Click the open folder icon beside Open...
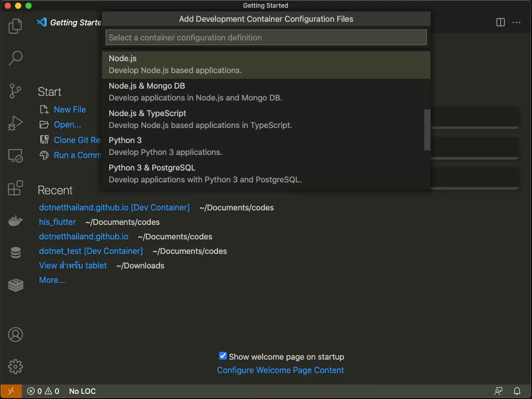The image size is (532, 399). click(44, 124)
